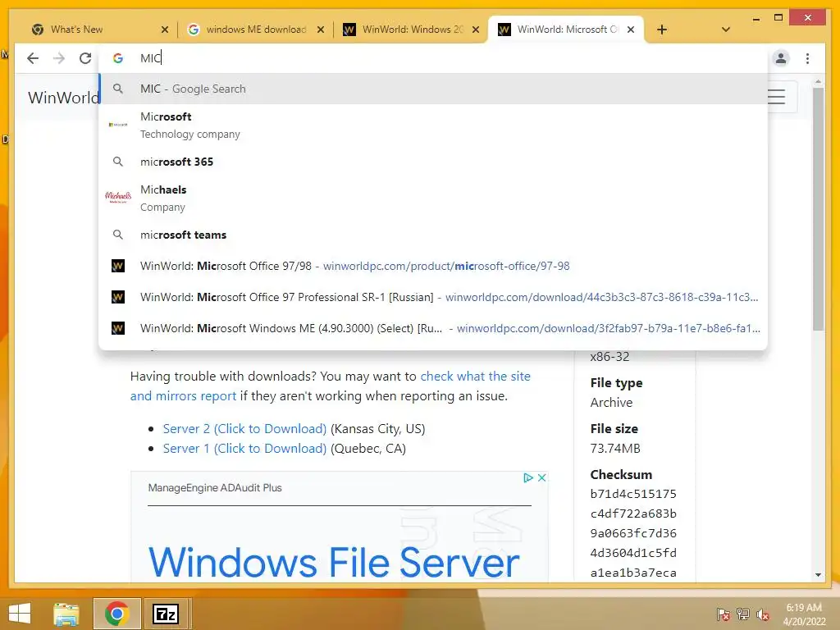840x630 pixels.
Task: Click magnifier icon beside microsoft teams
Action: [x=118, y=234]
